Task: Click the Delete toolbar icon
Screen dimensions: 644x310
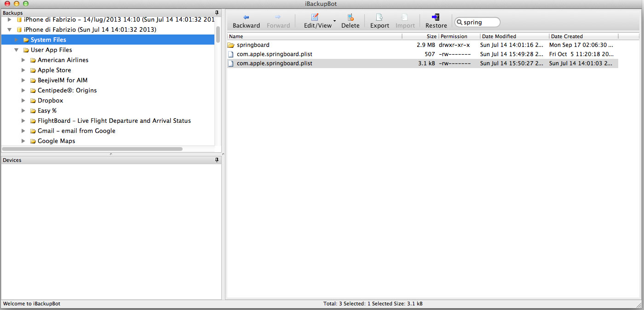Action: point(351,17)
